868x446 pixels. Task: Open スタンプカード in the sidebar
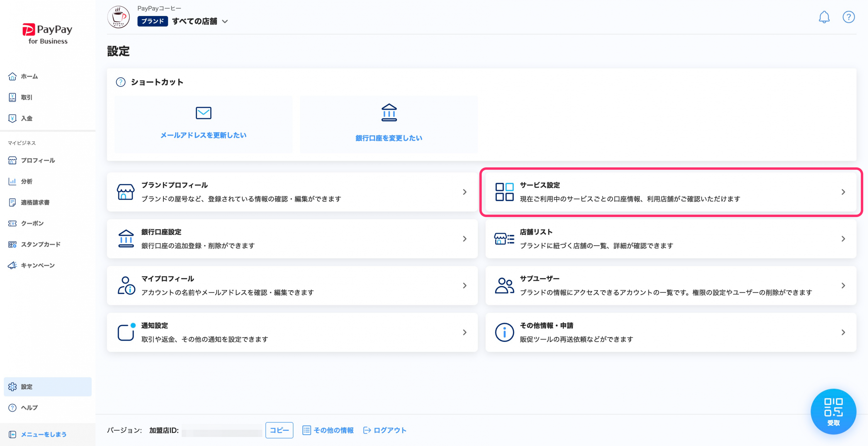click(41, 245)
